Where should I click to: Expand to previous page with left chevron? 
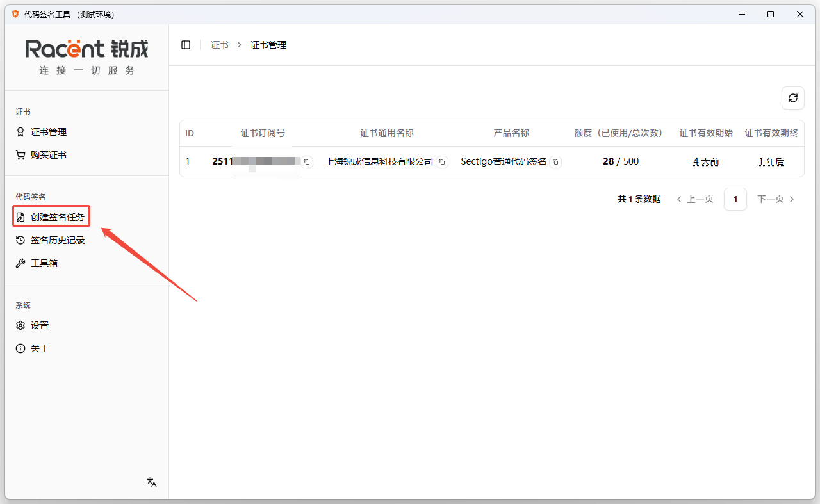tap(679, 199)
